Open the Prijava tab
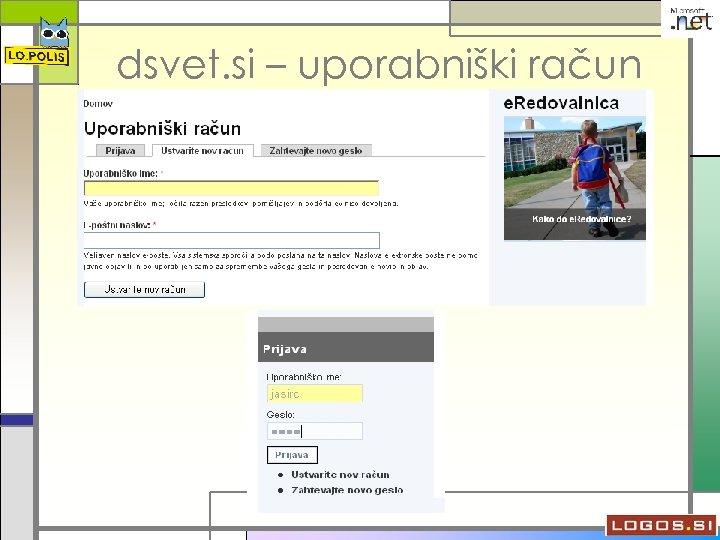Screen dimensions: 720x540 click(x=120, y=151)
